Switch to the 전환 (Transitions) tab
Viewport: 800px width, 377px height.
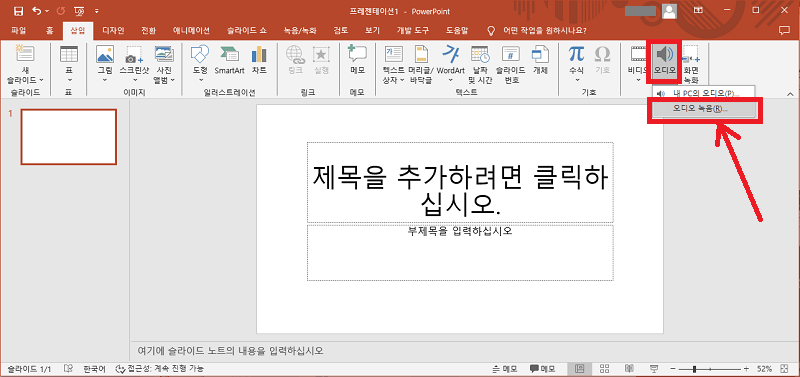(x=148, y=30)
